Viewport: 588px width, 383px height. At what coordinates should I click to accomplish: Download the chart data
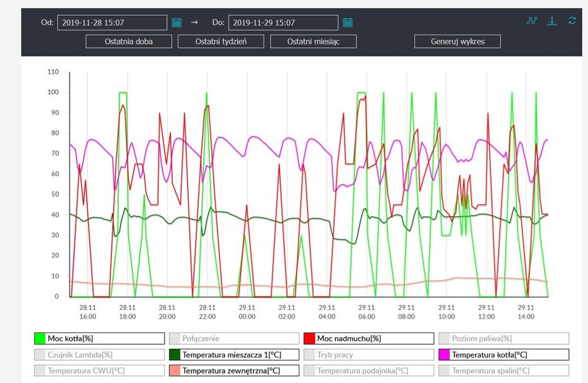pyautogui.click(x=552, y=21)
